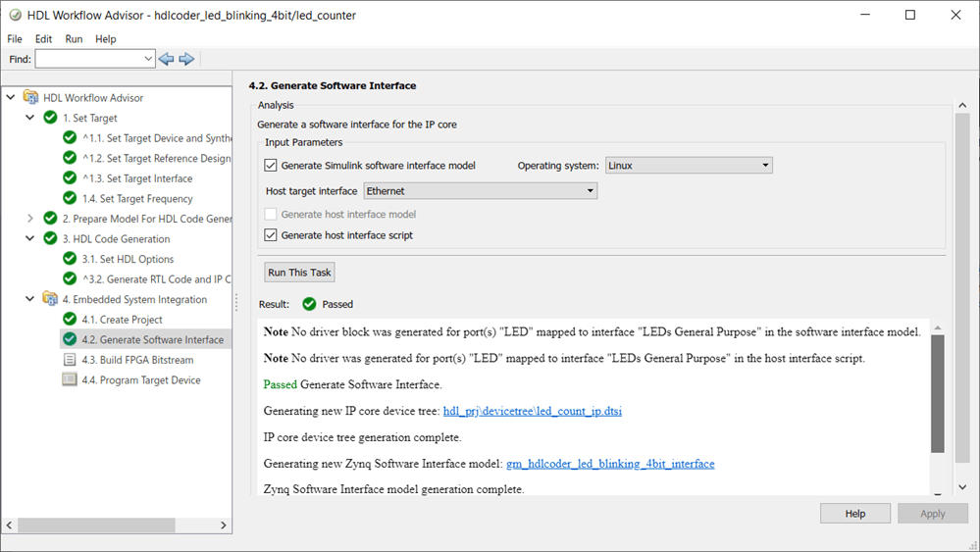Click the green check icon of Set Target
The height and width of the screenshot is (552, 980).
50,118
